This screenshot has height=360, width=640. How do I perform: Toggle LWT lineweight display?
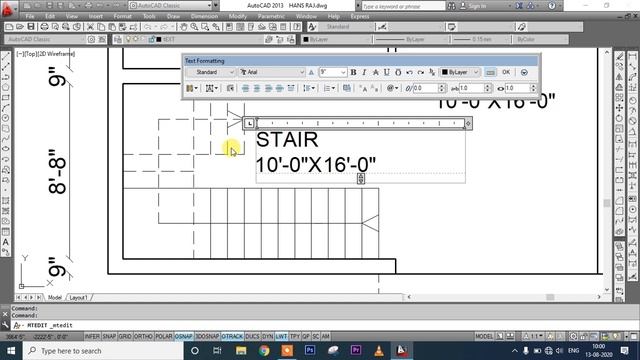pos(281,336)
